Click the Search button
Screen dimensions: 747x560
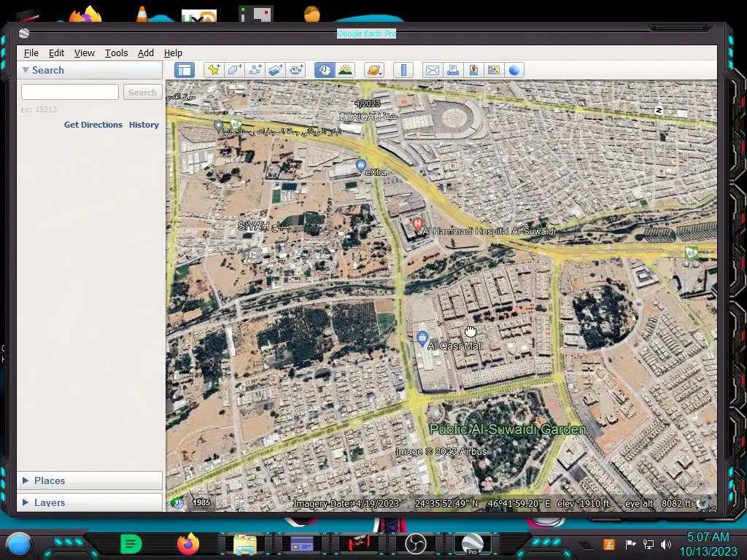142,92
